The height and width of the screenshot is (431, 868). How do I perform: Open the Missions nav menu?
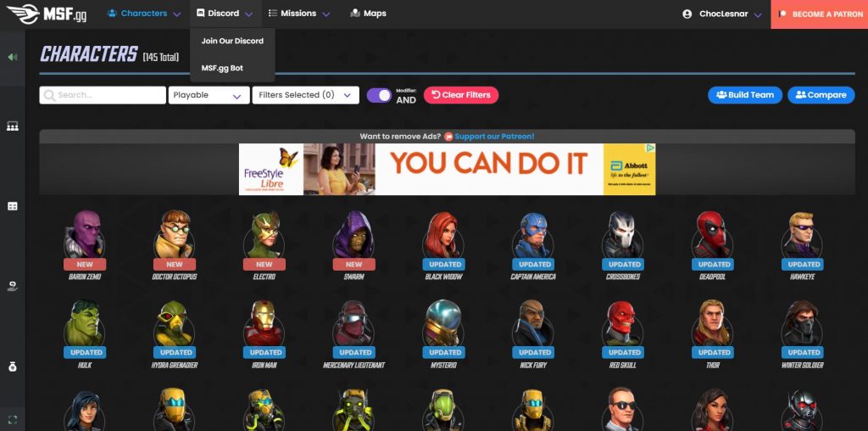[299, 14]
